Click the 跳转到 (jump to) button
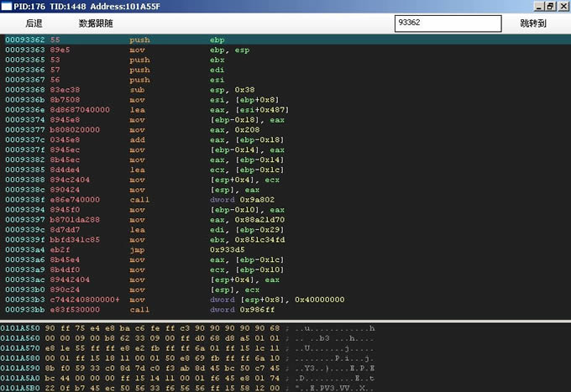571x392 pixels. point(532,24)
